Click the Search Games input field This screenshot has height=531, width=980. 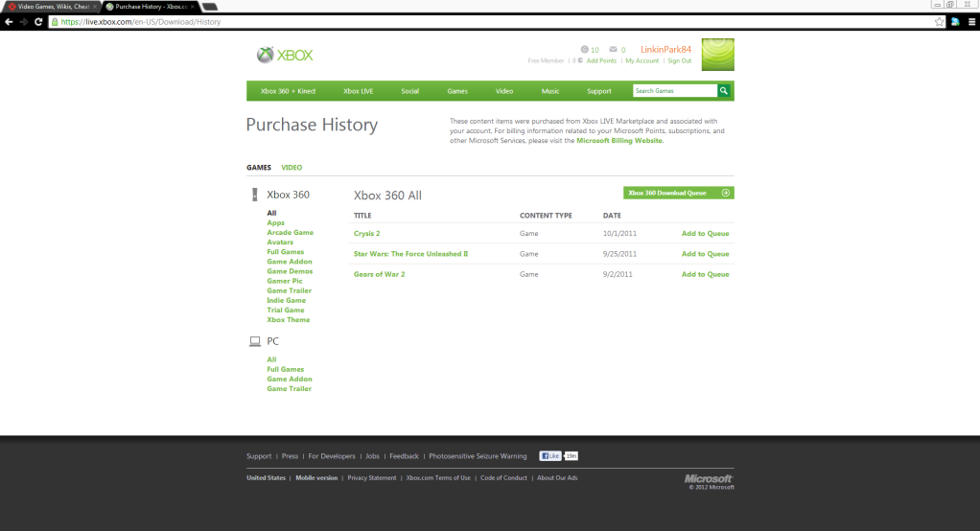point(675,91)
